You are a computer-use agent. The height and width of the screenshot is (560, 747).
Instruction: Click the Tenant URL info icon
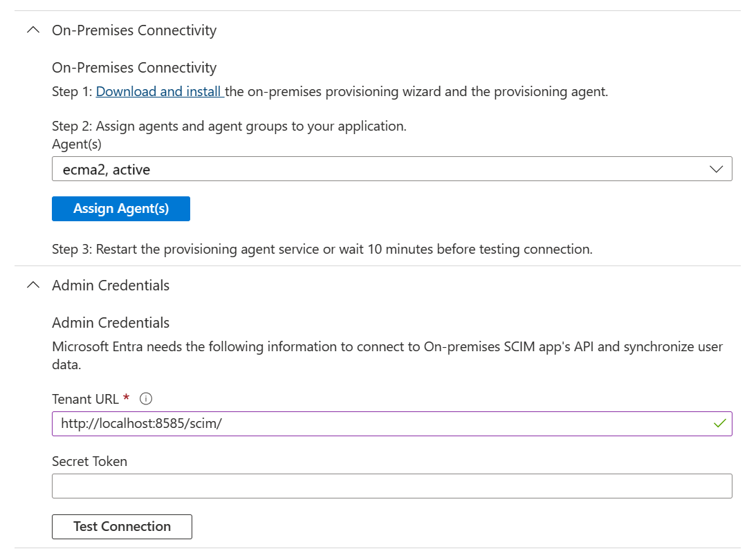[x=145, y=399]
